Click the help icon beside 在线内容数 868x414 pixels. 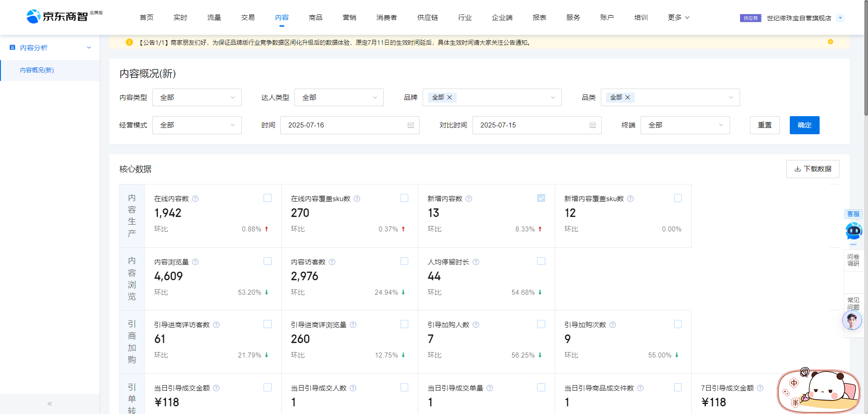[195, 199]
